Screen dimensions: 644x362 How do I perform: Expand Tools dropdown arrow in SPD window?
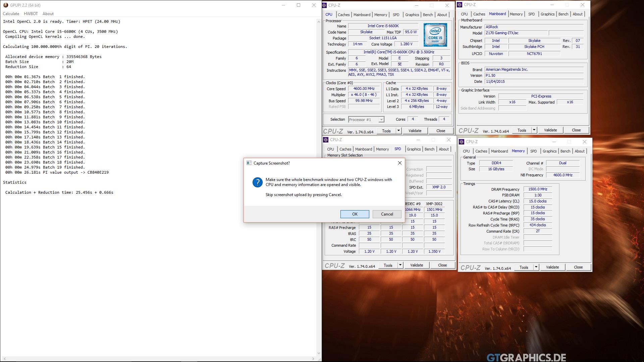coord(400,265)
